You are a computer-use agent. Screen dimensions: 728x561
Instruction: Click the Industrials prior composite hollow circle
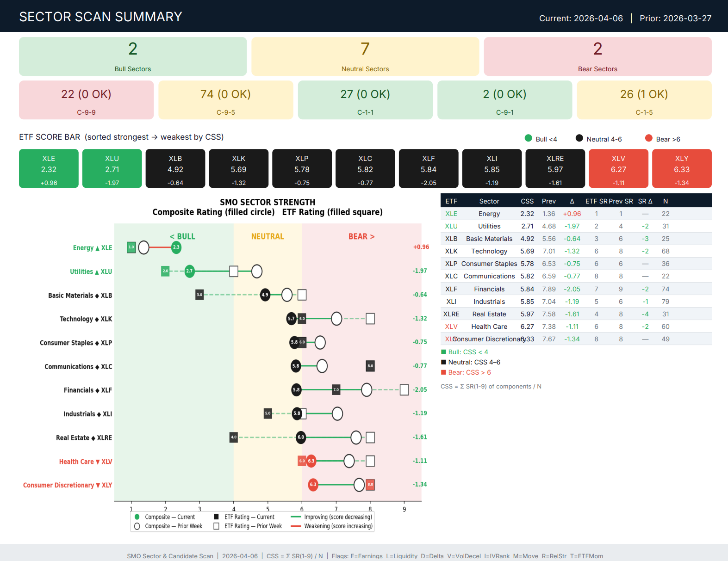(x=337, y=413)
